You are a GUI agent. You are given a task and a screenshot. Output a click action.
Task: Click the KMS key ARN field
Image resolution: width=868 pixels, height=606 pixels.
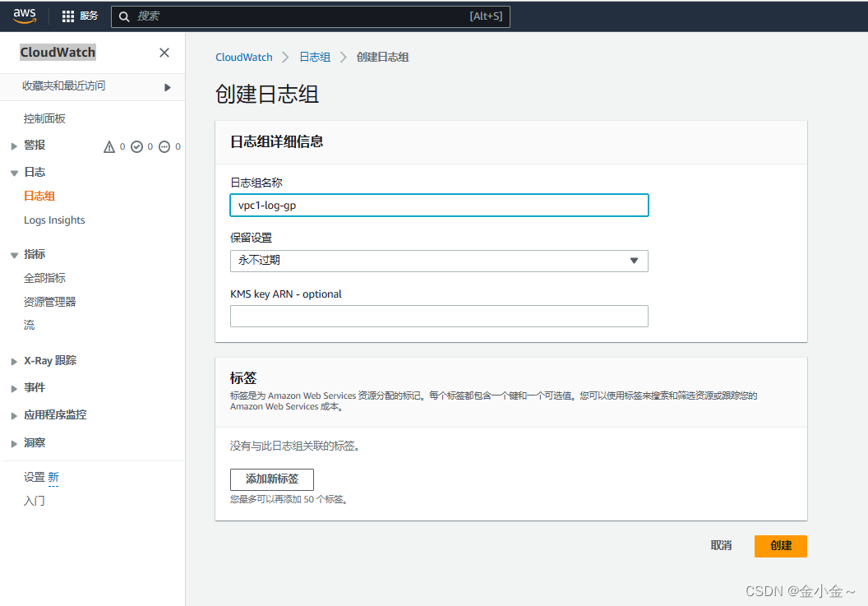(439, 317)
